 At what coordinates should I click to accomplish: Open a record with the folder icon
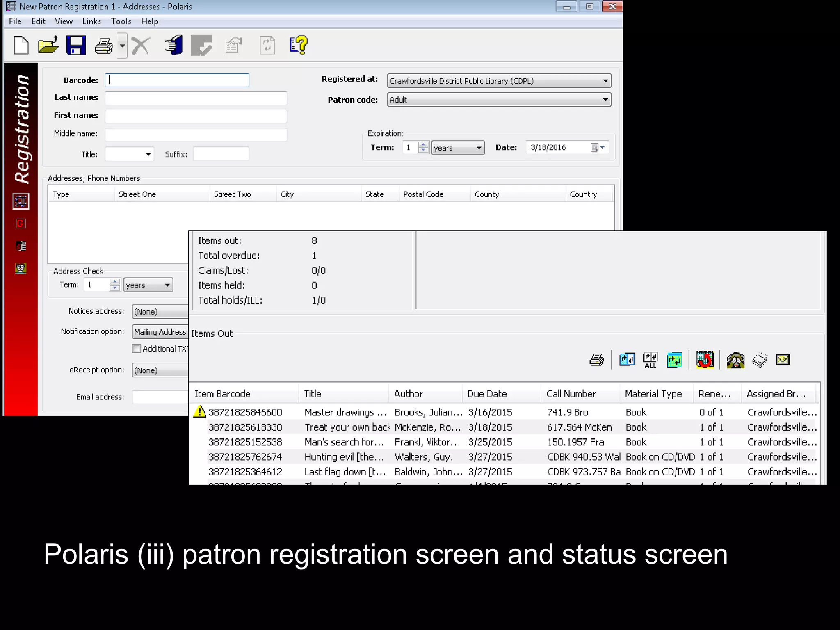(48, 45)
